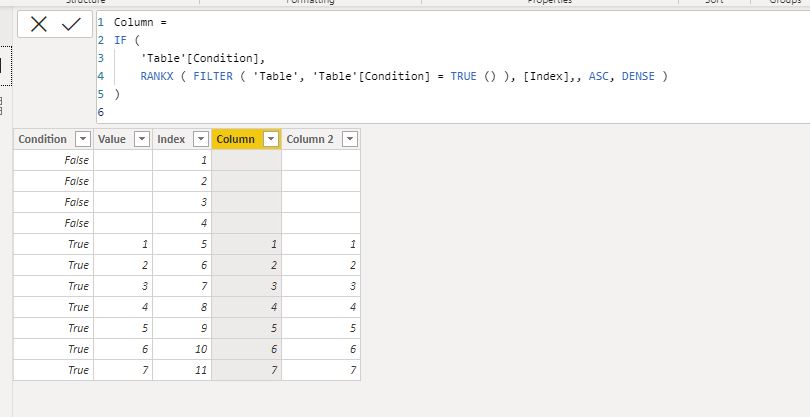The width and height of the screenshot is (810, 417).
Task: Click inside the DAX formula editor
Action: 453,67
